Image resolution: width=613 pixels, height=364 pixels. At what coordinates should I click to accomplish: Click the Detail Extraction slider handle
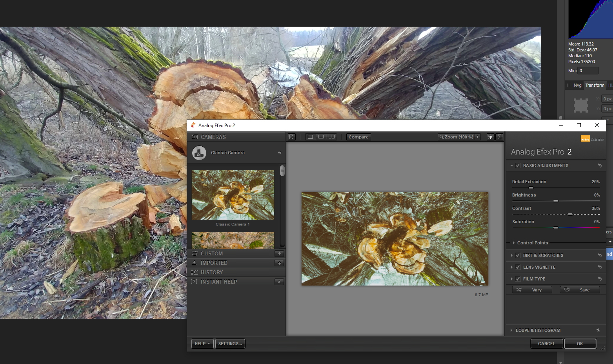point(531,187)
